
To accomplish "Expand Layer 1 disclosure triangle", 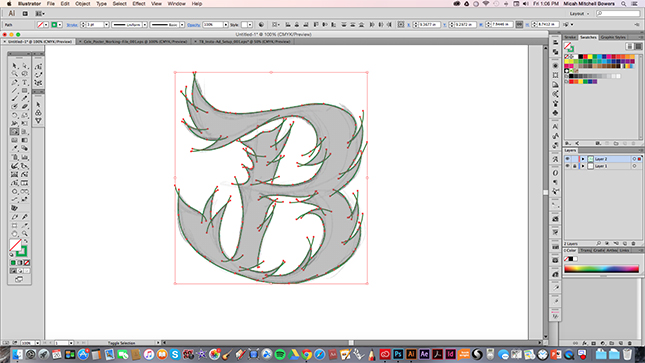I will pos(582,166).
